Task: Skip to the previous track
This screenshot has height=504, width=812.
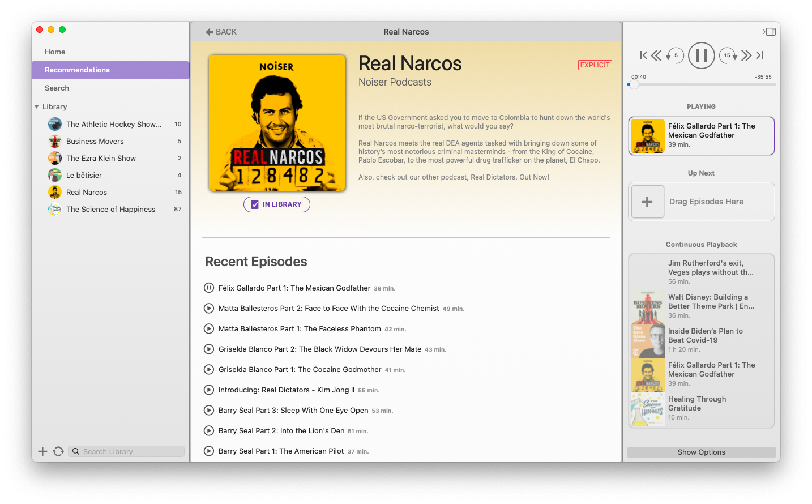Action: pyautogui.click(x=643, y=55)
